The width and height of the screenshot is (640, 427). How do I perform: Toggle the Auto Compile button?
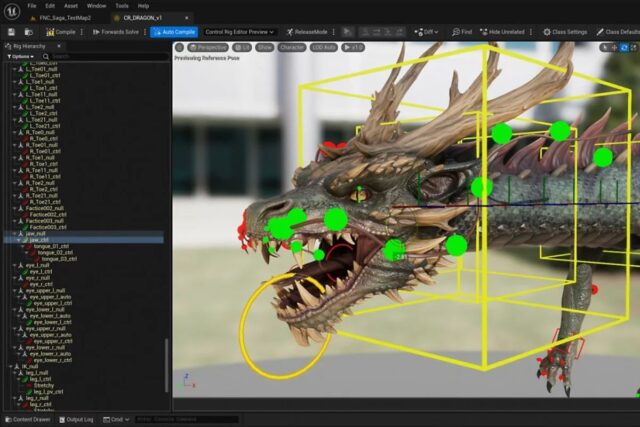(x=174, y=32)
